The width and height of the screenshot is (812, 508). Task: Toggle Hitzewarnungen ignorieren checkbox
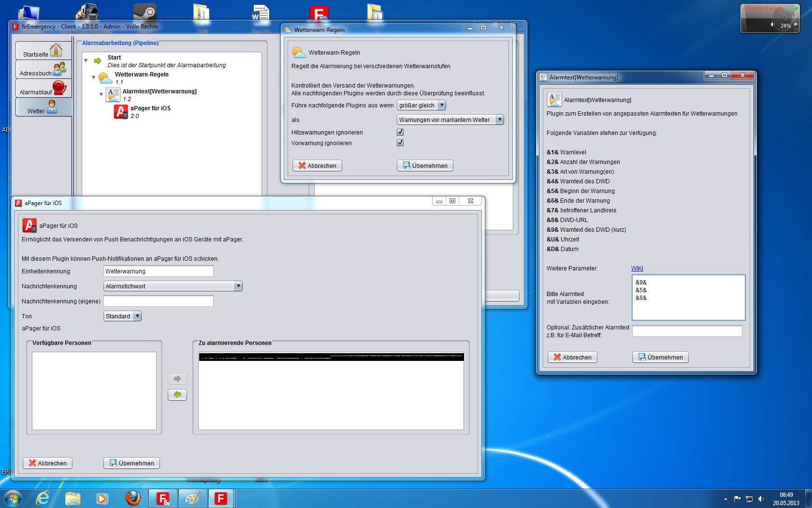pyautogui.click(x=400, y=132)
